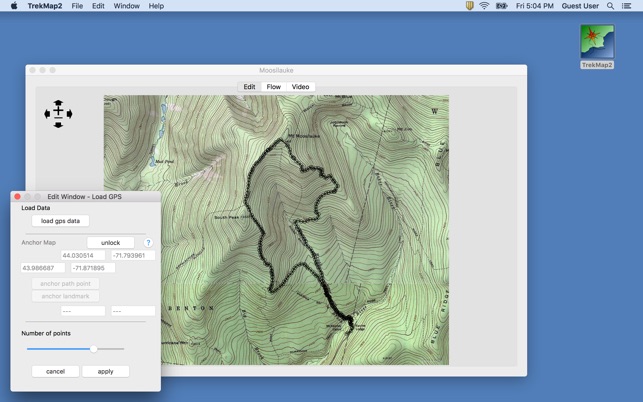Click the Number of points slider handle
The height and width of the screenshot is (402, 643).
pyautogui.click(x=93, y=349)
